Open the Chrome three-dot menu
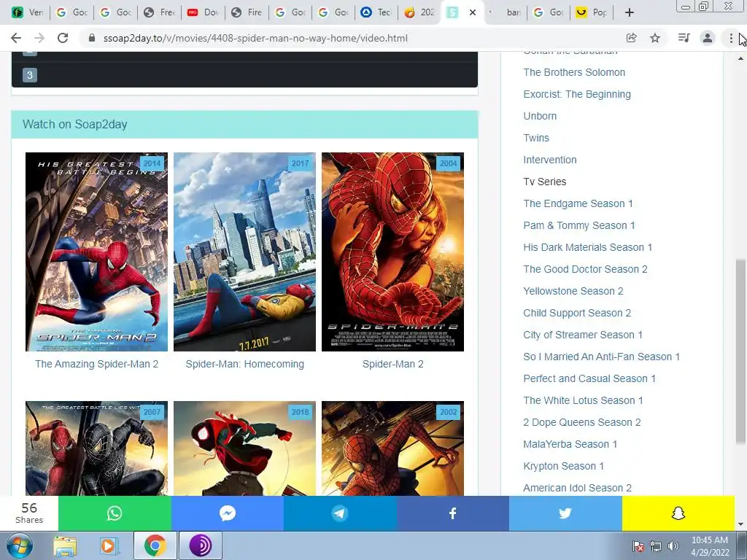 click(731, 38)
